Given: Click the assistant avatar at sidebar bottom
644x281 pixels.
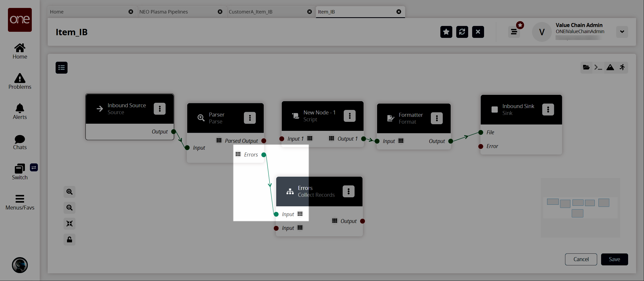Looking at the screenshot, I should coord(20,265).
